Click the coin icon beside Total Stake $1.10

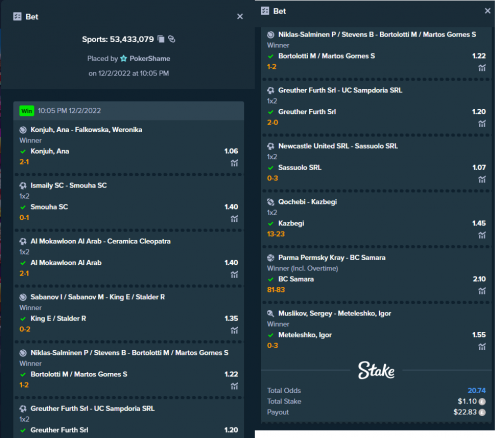482,402
